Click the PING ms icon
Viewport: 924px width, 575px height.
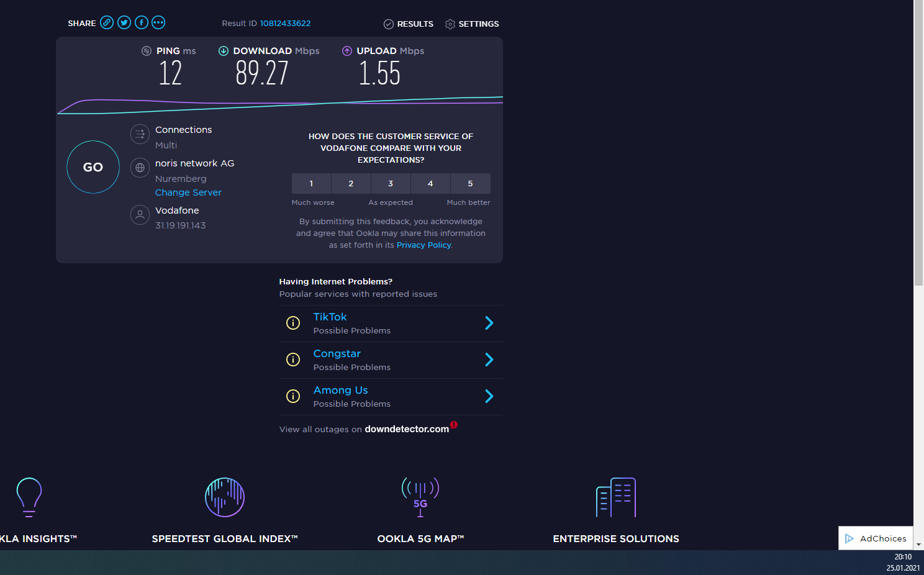pos(147,51)
